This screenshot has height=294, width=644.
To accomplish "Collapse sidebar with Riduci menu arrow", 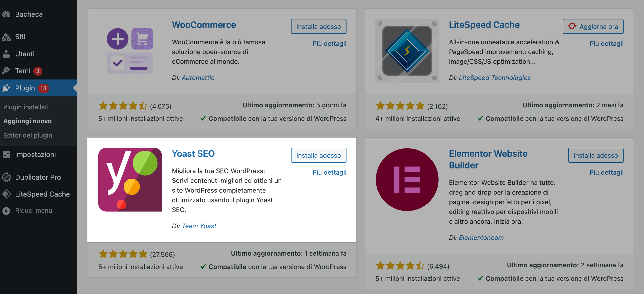I will [6, 211].
